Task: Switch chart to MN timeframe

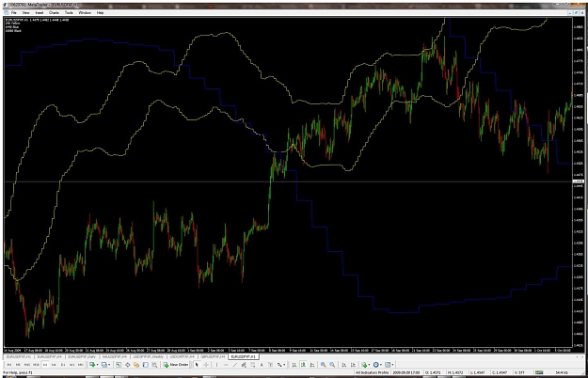Action: pyautogui.click(x=81, y=365)
